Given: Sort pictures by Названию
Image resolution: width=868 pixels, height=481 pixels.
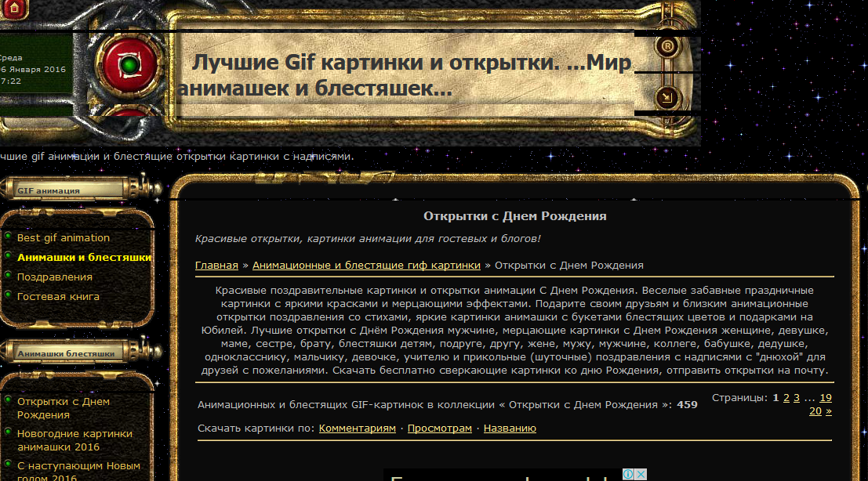Looking at the screenshot, I should (x=510, y=428).
